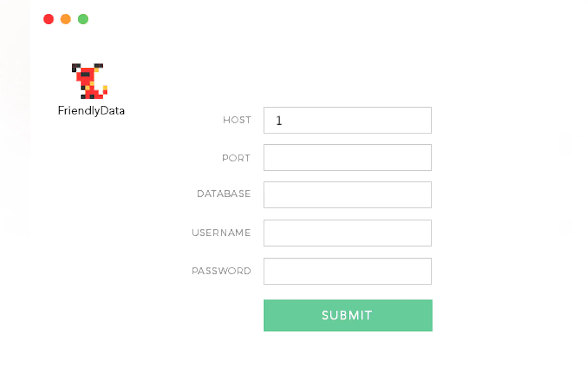Click the HOST field label
This screenshot has width=588, height=368.
(x=237, y=120)
